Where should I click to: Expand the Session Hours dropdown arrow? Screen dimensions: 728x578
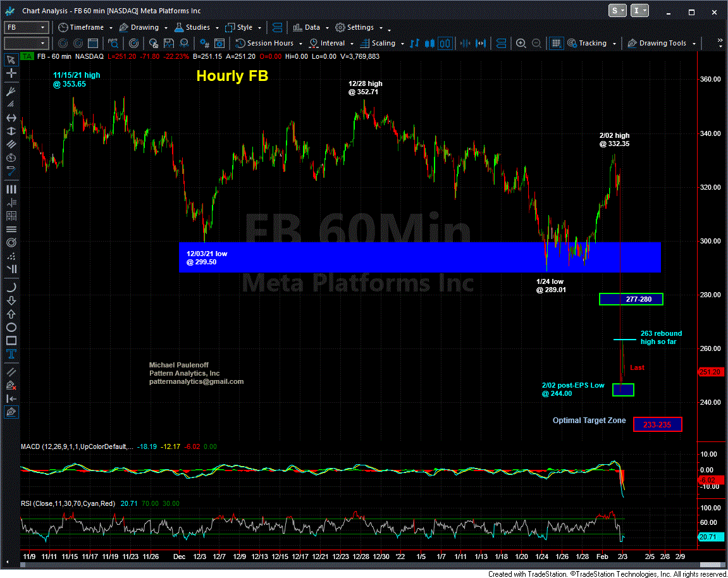click(300, 44)
